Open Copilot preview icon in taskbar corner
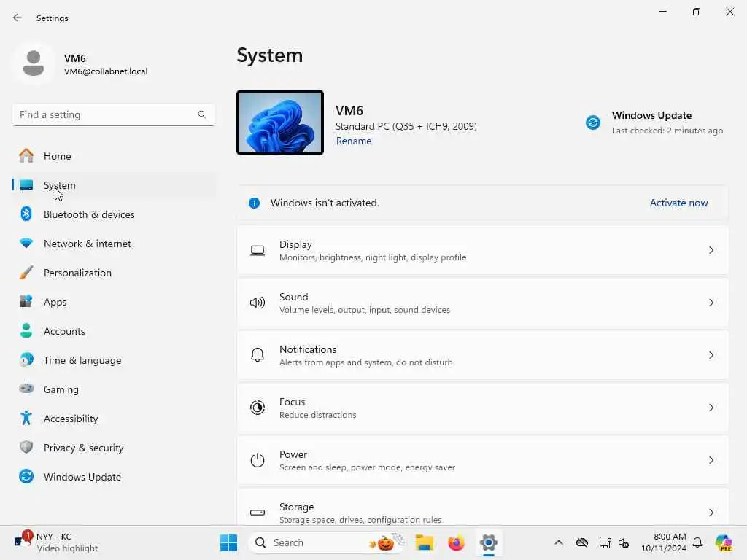 coord(724,542)
